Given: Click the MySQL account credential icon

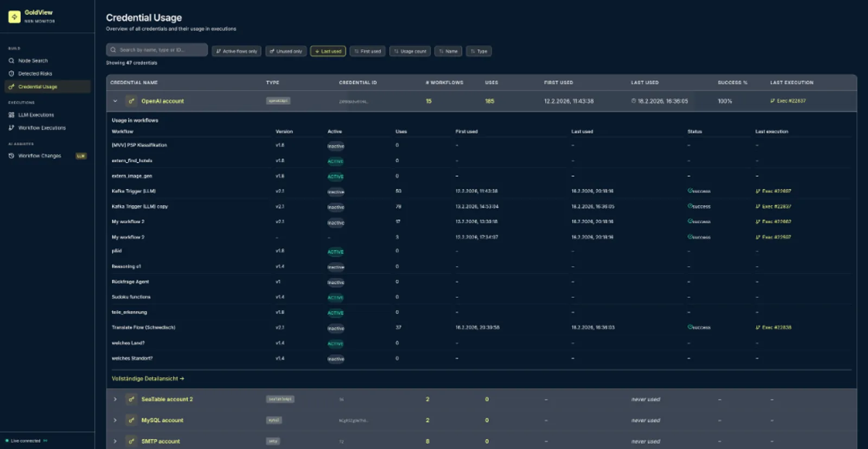Looking at the screenshot, I should pyautogui.click(x=131, y=420).
